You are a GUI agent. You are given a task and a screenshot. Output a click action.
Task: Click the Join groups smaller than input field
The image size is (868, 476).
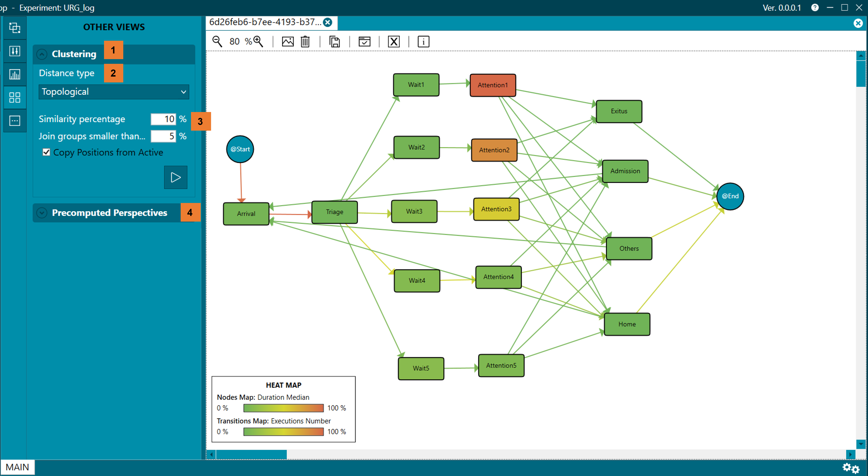163,136
